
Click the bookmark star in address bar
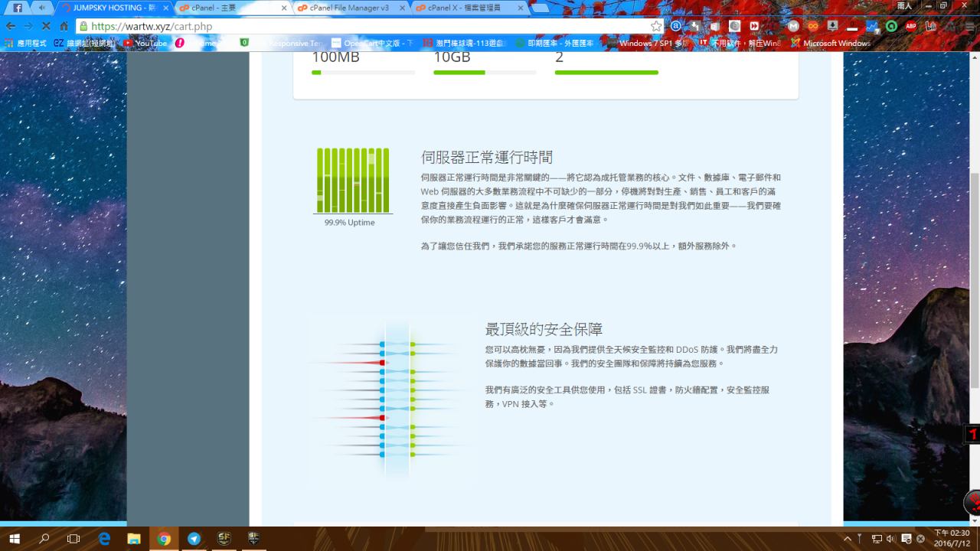tap(656, 26)
